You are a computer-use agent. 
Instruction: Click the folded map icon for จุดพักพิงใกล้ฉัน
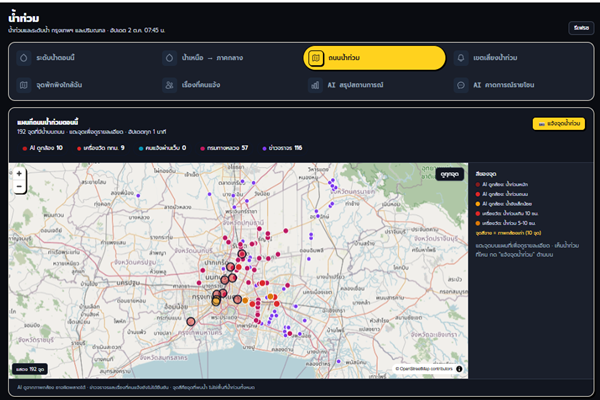point(24,85)
